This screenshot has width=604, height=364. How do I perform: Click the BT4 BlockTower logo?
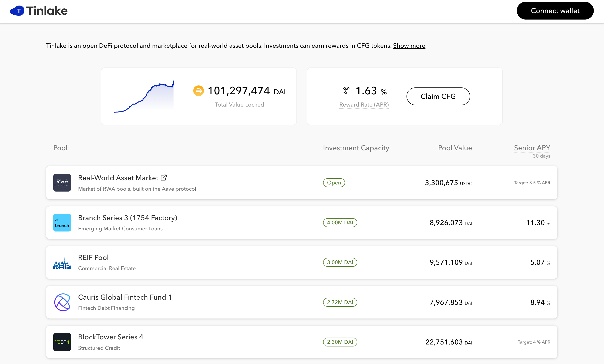pyautogui.click(x=62, y=342)
